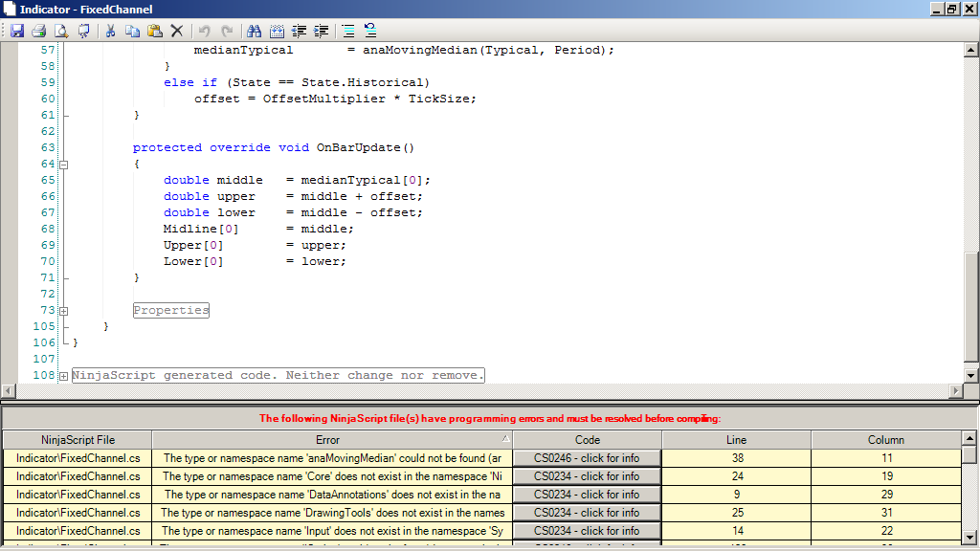Image resolution: width=980 pixels, height=551 pixels.
Task: Minimize the Indicator - FixedChannel window
Action: [x=936, y=9]
